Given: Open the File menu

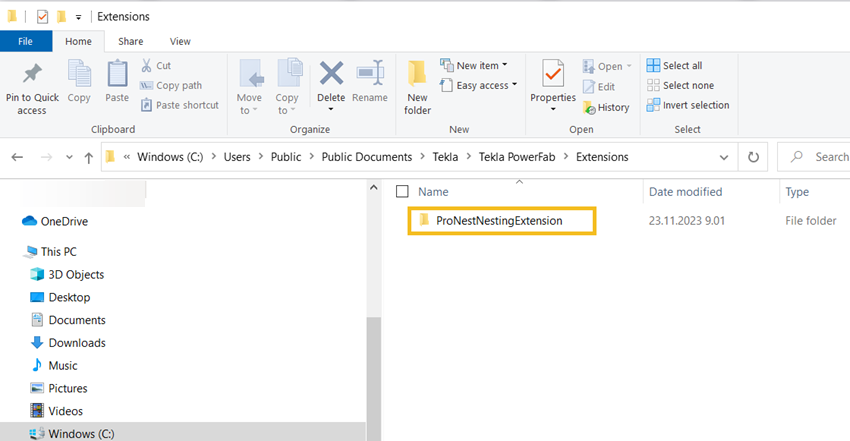Looking at the screenshot, I should point(26,41).
